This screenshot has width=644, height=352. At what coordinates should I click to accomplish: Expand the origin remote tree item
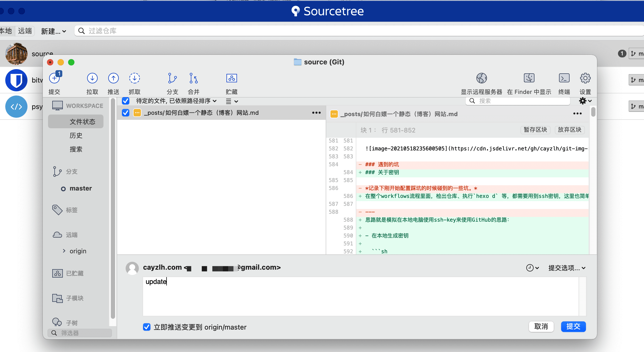click(64, 251)
